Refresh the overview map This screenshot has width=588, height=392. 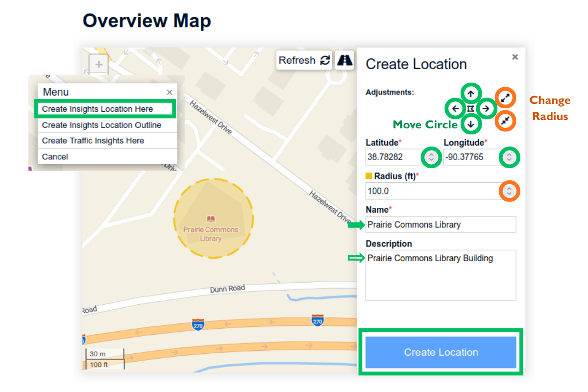[x=303, y=60]
